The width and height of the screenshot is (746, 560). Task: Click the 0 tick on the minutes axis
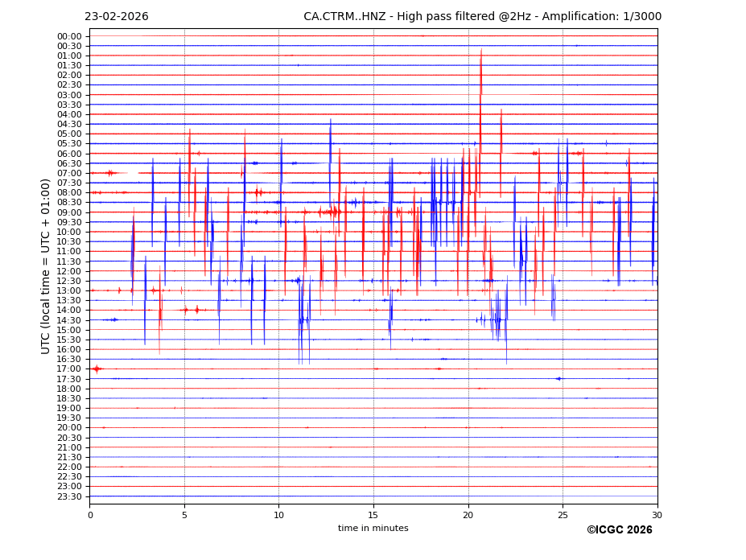point(90,515)
